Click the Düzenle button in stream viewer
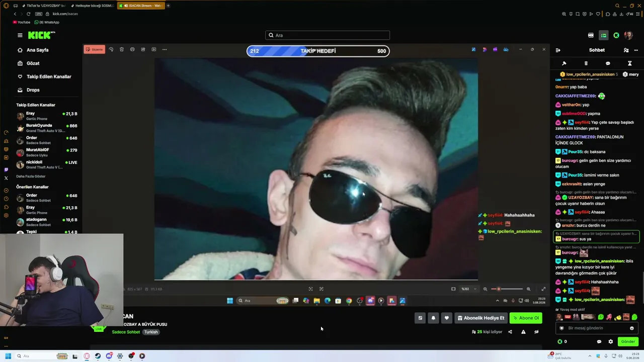This screenshot has height=362, width=644. (94, 49)
